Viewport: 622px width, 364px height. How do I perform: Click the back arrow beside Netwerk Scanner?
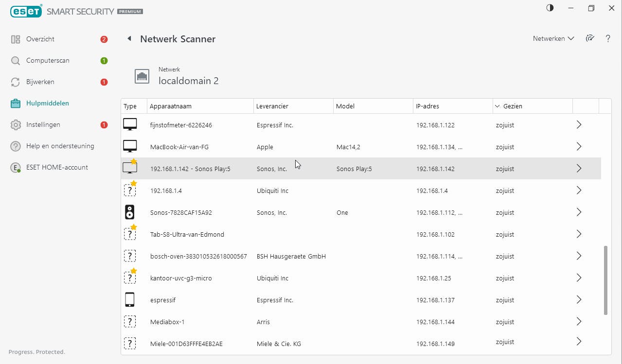coord(129,38)
